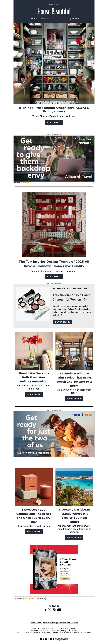
Task: Read More about professional organizers in January
Action: point(54,122)
